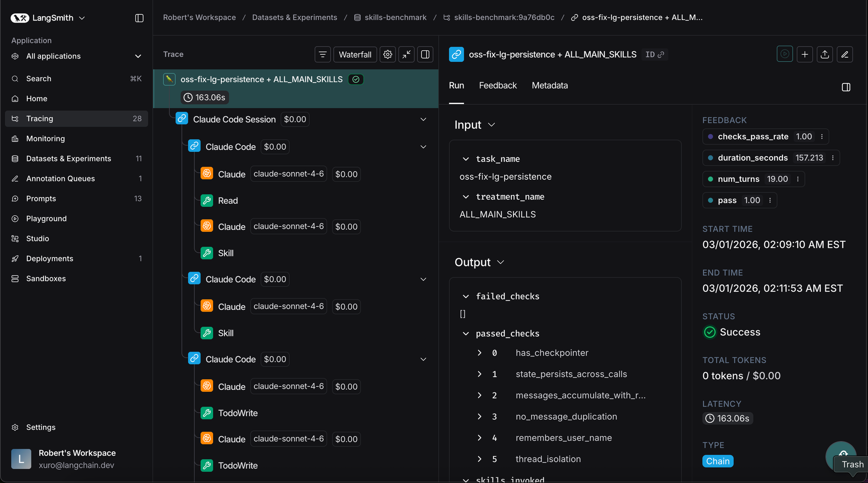Click the plus add icon
The width and height of the screenshot is (868, 483).
[805, 54]
